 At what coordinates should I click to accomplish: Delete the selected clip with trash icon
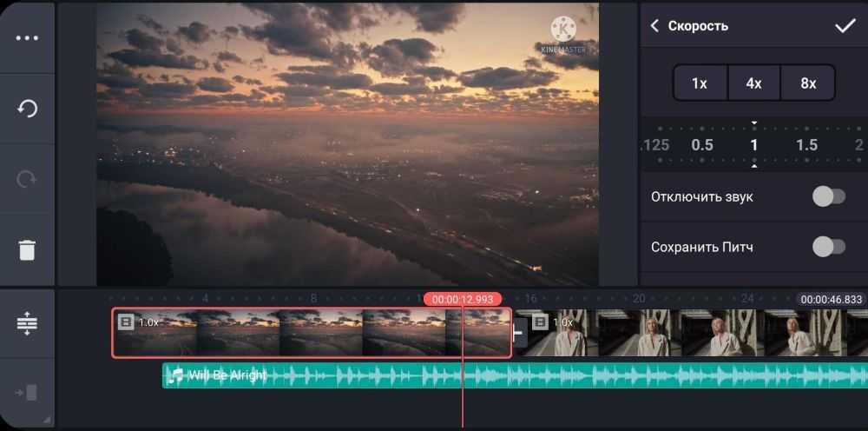(27, 250)
